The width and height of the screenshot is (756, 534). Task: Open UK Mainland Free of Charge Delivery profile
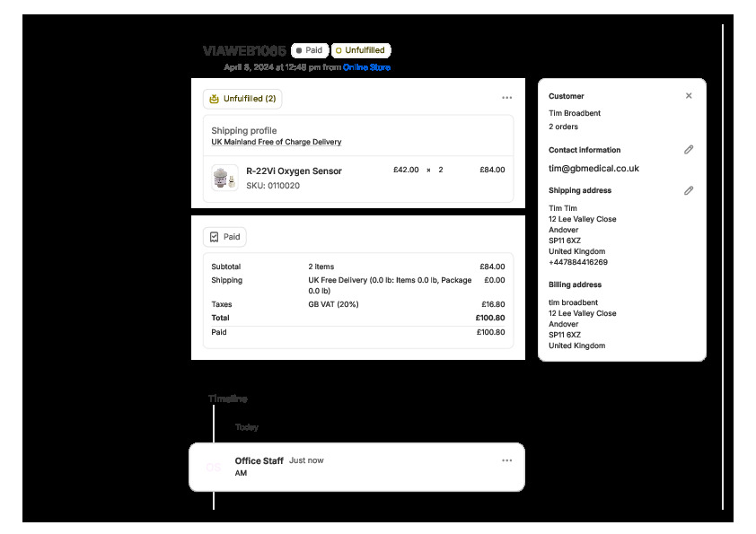click(276, 142)
